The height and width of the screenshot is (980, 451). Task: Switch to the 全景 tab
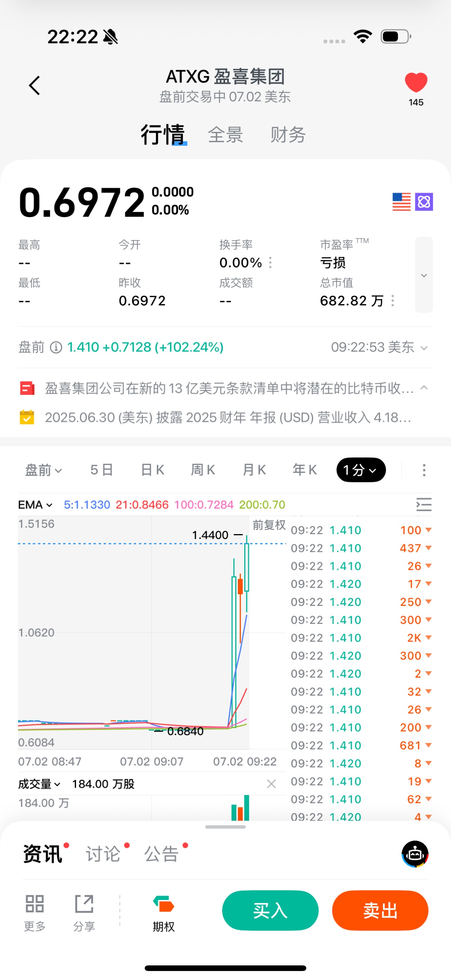tap(225, 135)
